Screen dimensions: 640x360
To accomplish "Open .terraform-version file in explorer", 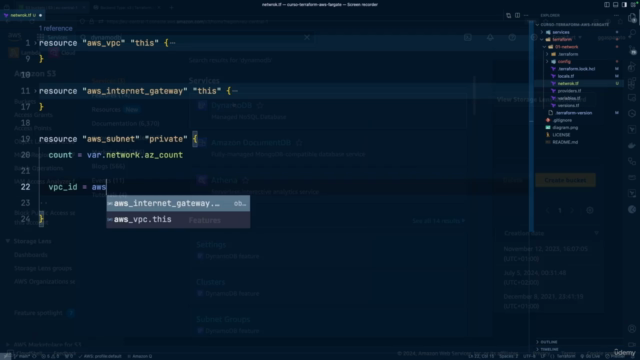I will point(573,113).
